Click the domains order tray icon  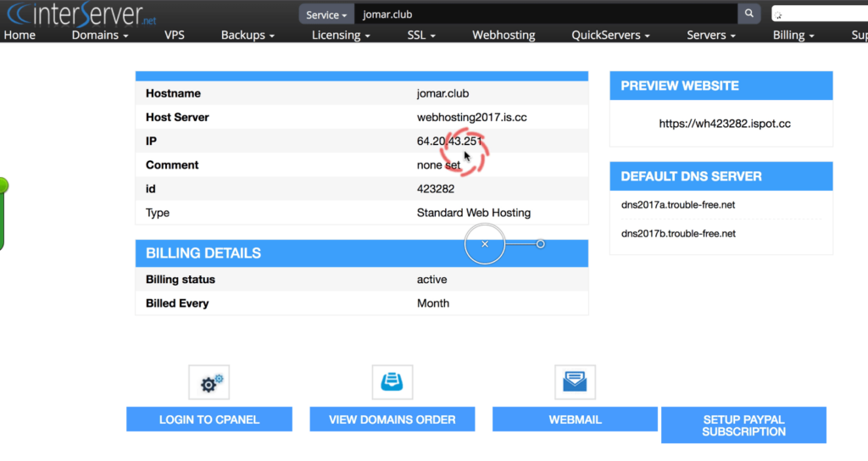click(x=392, y=382)
